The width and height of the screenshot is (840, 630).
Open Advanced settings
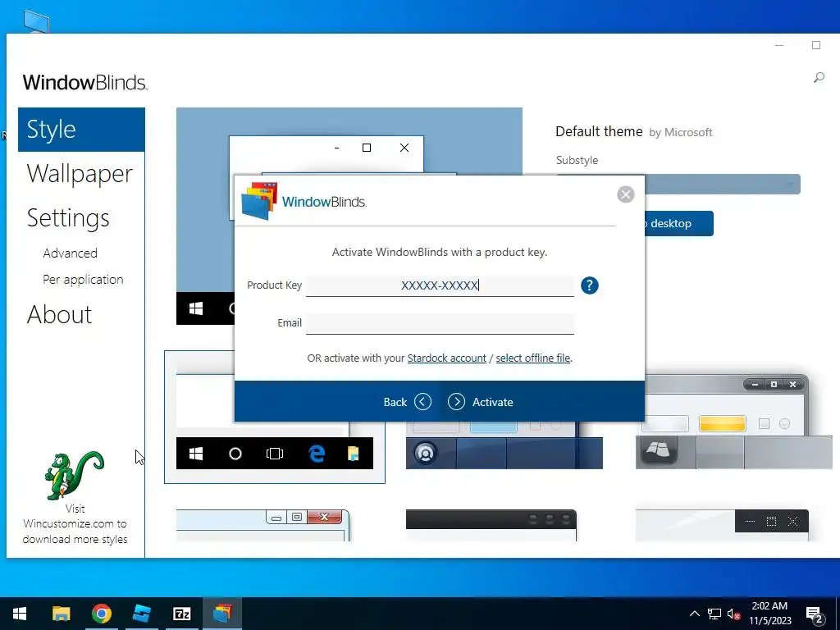71,253
